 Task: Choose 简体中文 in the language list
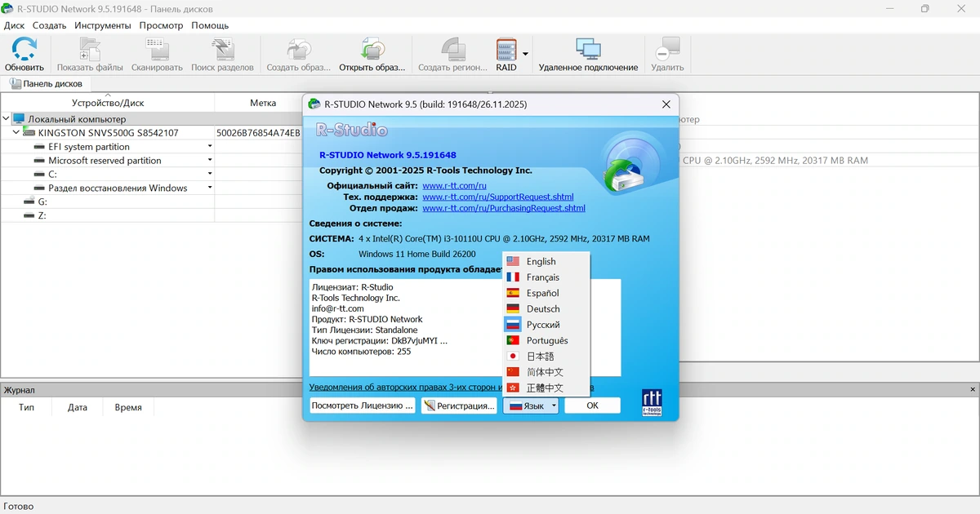(x=546, y=372)
